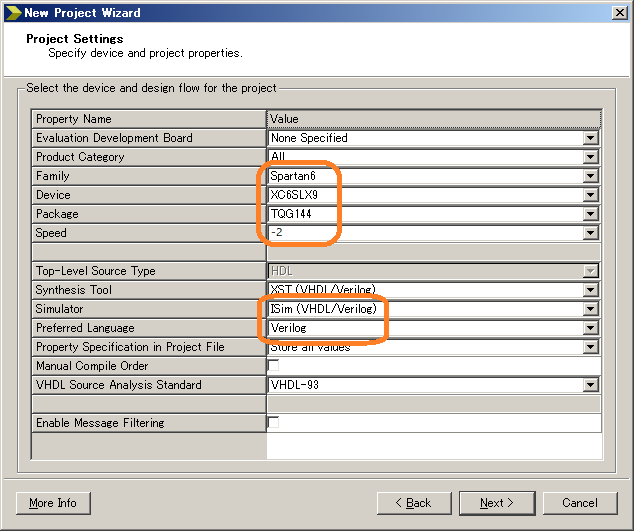This screenshot has height=531, width=634.
Task: Open the VHDL Source Analysis Standard dropdown
Action: pyautogui.click(x=590, y=385)
